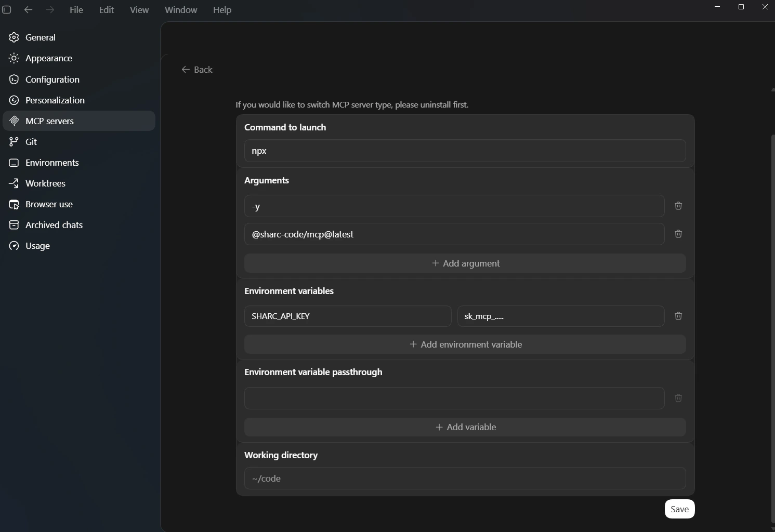The image size is (775, 532).
Task: Open Environments settings page
Action: [79, 163]
